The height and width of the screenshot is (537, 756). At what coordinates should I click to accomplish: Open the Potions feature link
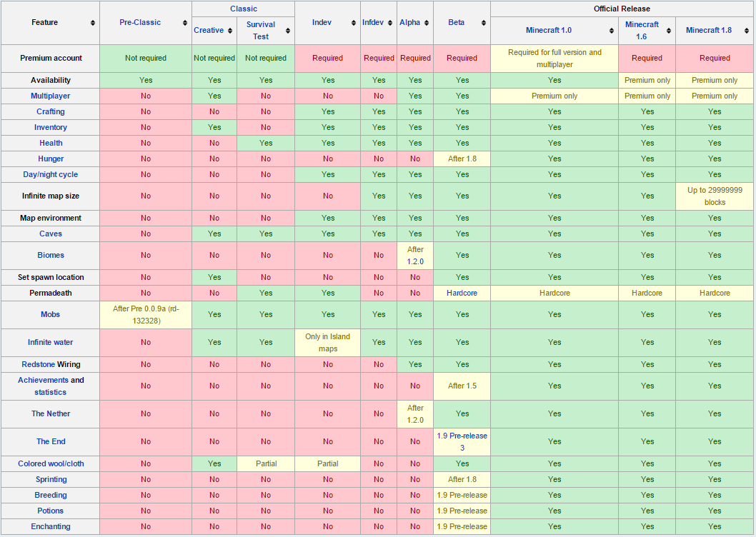click(x=51, y=511)
